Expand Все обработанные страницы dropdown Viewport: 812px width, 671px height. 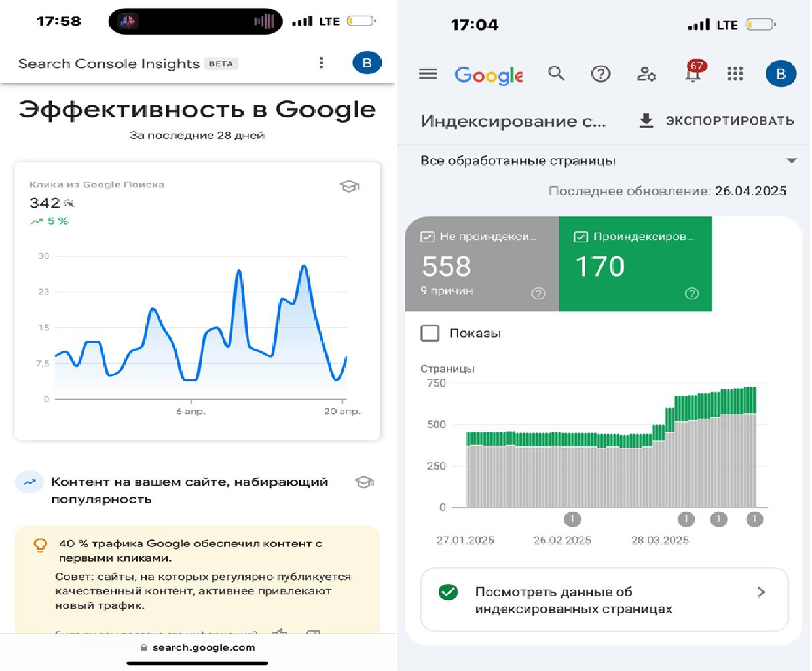[x=791, y=161]
